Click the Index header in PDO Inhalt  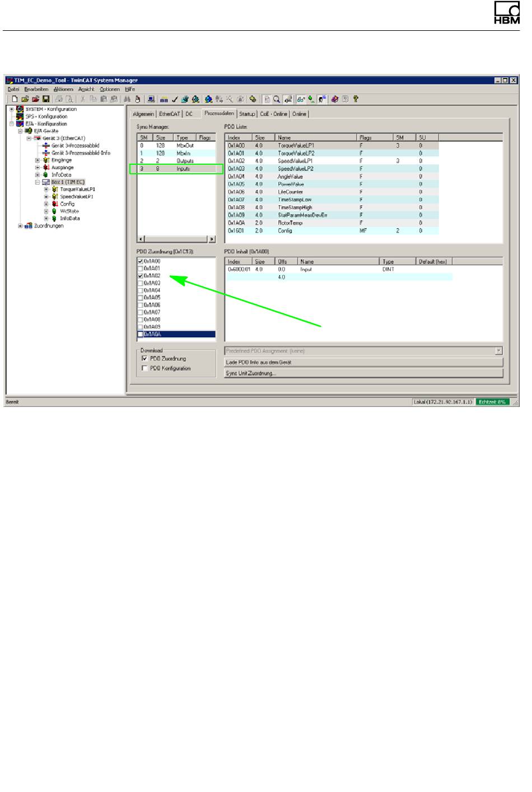pos(240,262)
